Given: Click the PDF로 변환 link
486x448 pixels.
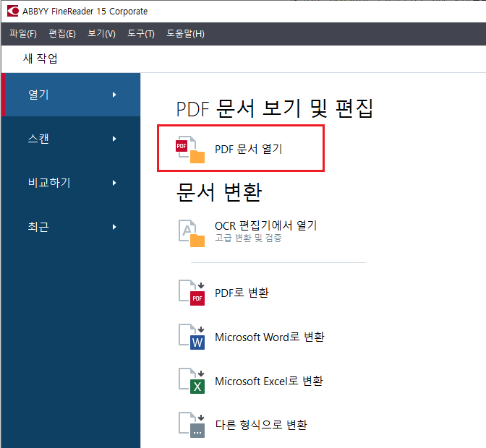Looking at the screenshot, I should (x=242, y=293).
